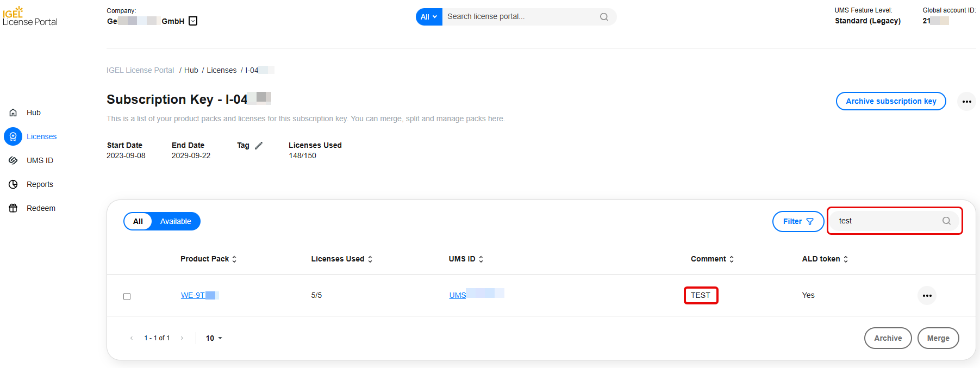The height and width of the screenshot is (368, 980).
Task: Click the Yes ALD token value
Action: click(x=808, y=295)
